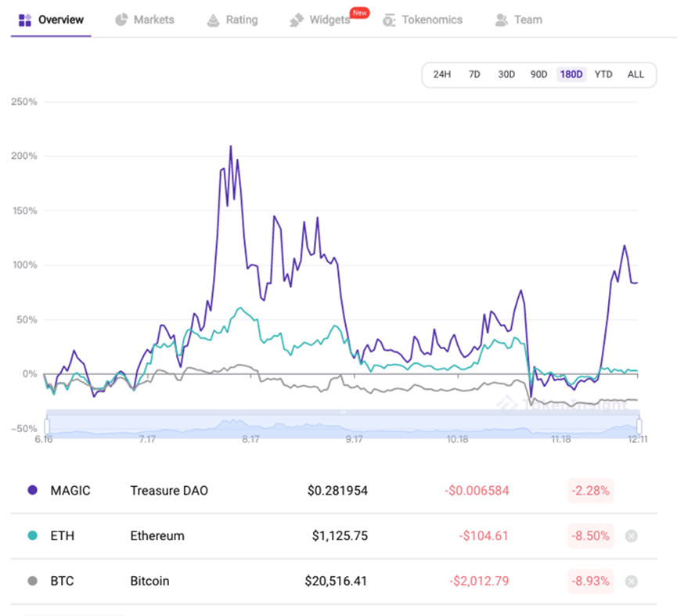The image size is (677, 616).
Task: Open the Treasure DAO name link
Action: (169, 491)
